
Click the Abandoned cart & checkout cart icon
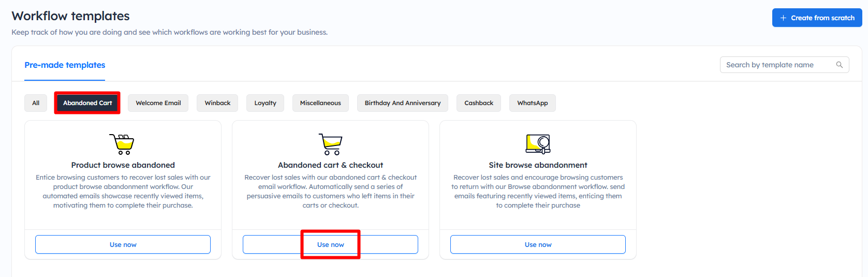click(x=330, y=144)
